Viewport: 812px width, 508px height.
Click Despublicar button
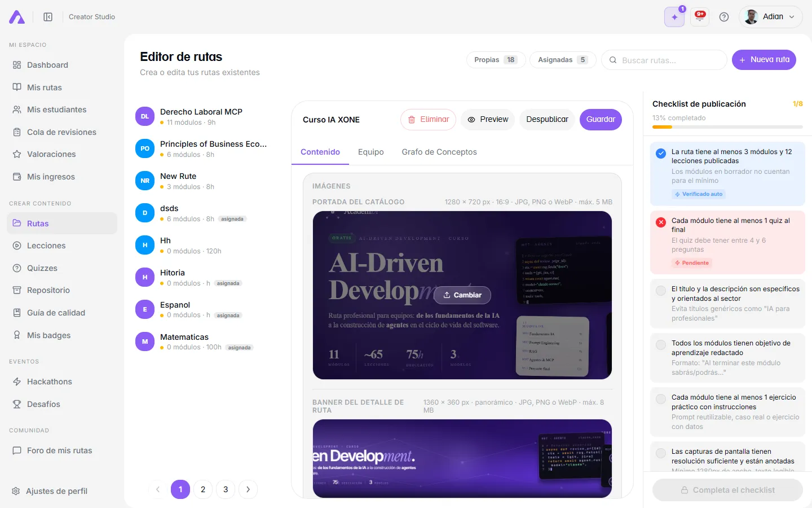(x=547, y=120)
